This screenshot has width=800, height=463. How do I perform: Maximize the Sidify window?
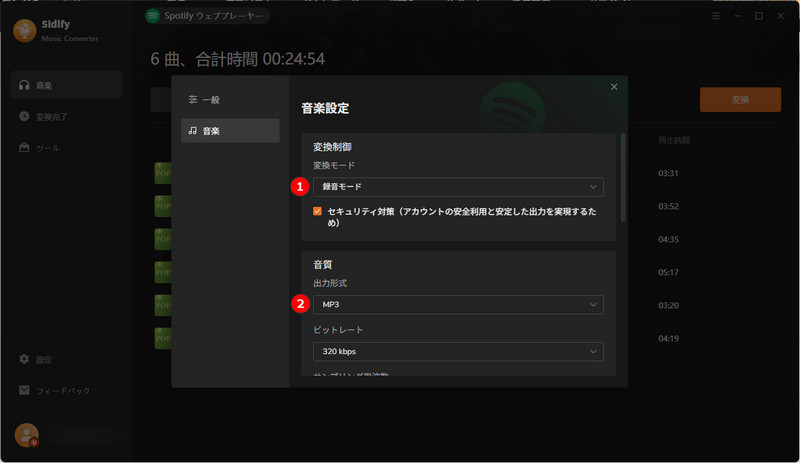(x=759, y=16)
